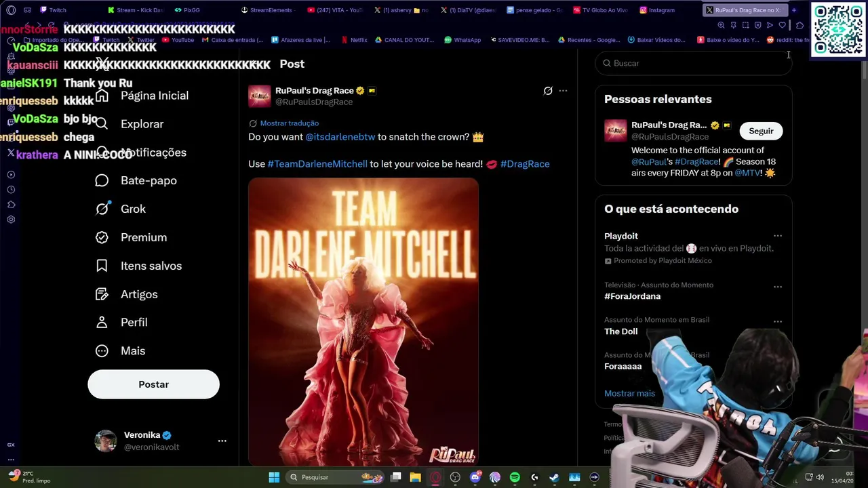The height and width of the screenshot is (488, 868).
Task: Open the Team Darlene Mitchell image
Action: coord(363,323)
